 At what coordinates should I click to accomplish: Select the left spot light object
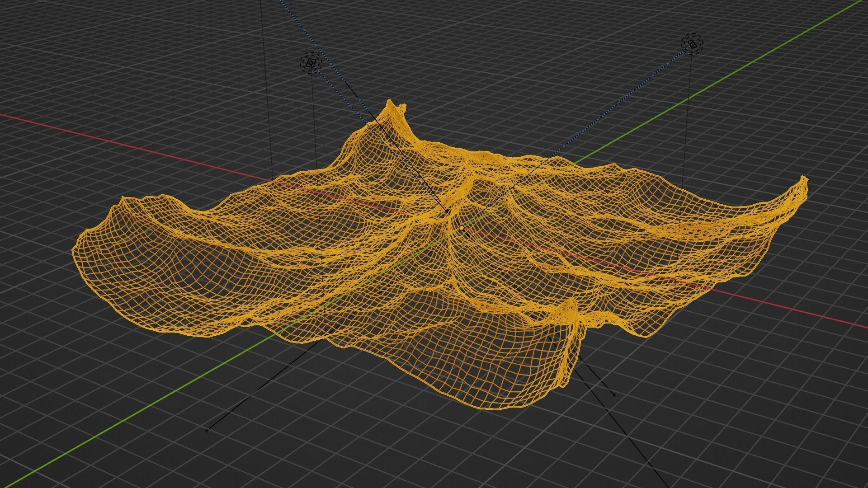pos(310,63)
